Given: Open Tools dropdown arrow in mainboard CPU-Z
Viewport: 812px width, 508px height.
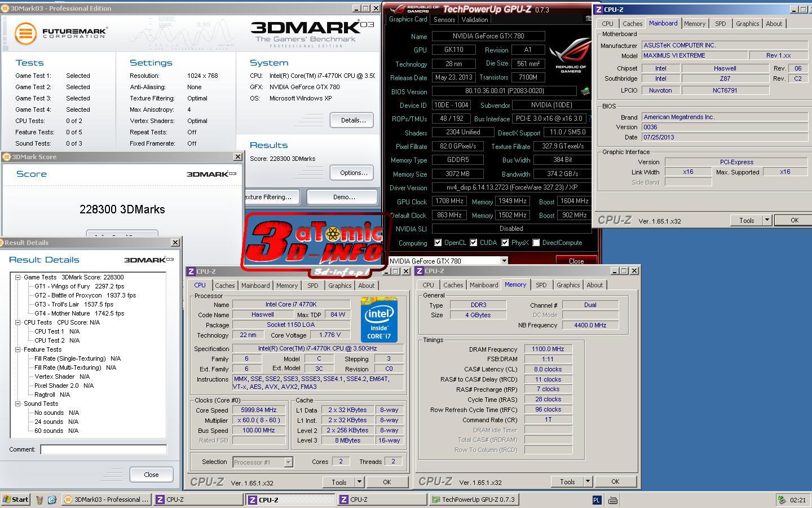Looking at the screenshot, I should [767, 220].
